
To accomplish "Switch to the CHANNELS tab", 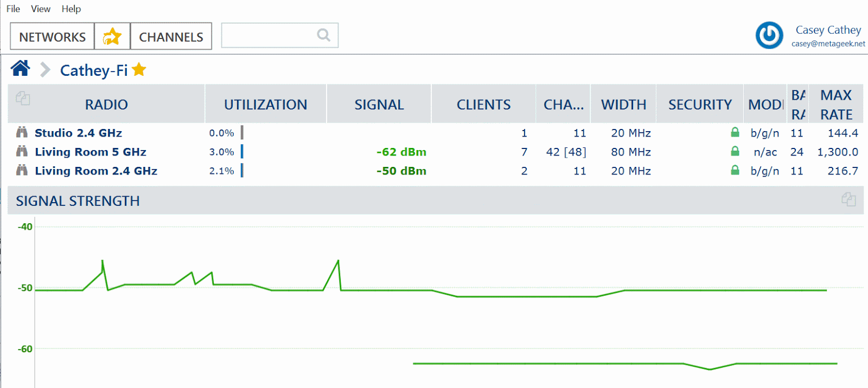I will [171, 37].
